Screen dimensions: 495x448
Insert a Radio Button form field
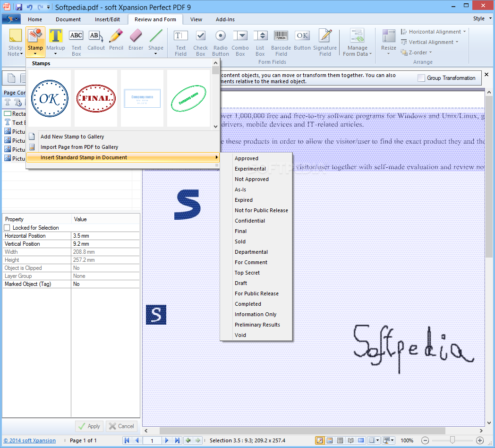click(x=221, y=42)
